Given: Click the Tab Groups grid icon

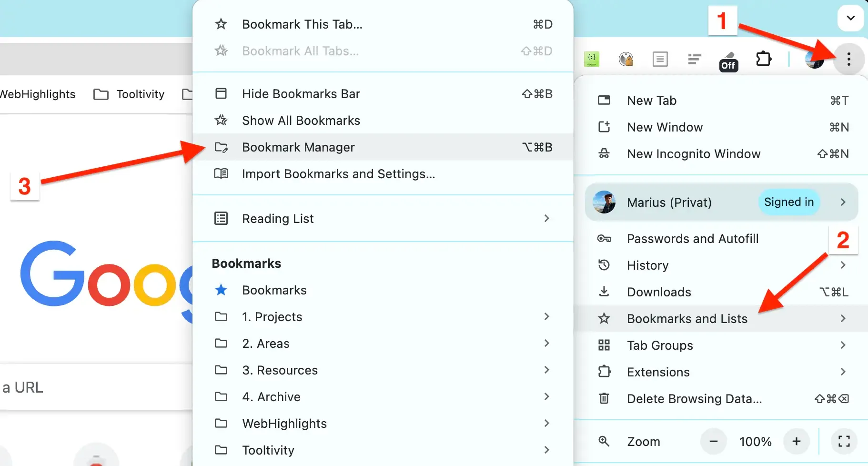Looking at the screenshot, I should (604, 345).
